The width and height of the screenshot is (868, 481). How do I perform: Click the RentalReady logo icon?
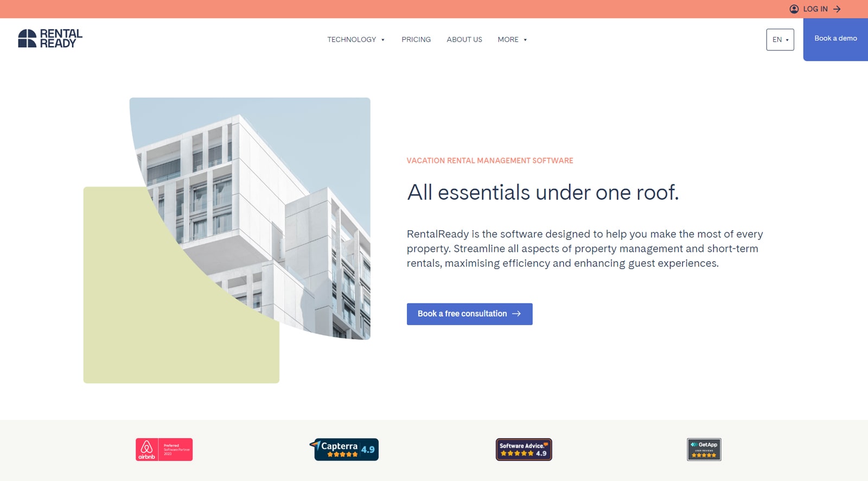point(27,39)
